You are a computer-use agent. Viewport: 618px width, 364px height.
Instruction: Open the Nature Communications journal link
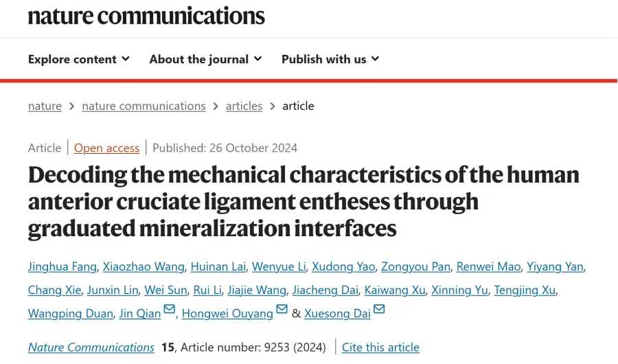pyautogui.click(x=91, y=347)
